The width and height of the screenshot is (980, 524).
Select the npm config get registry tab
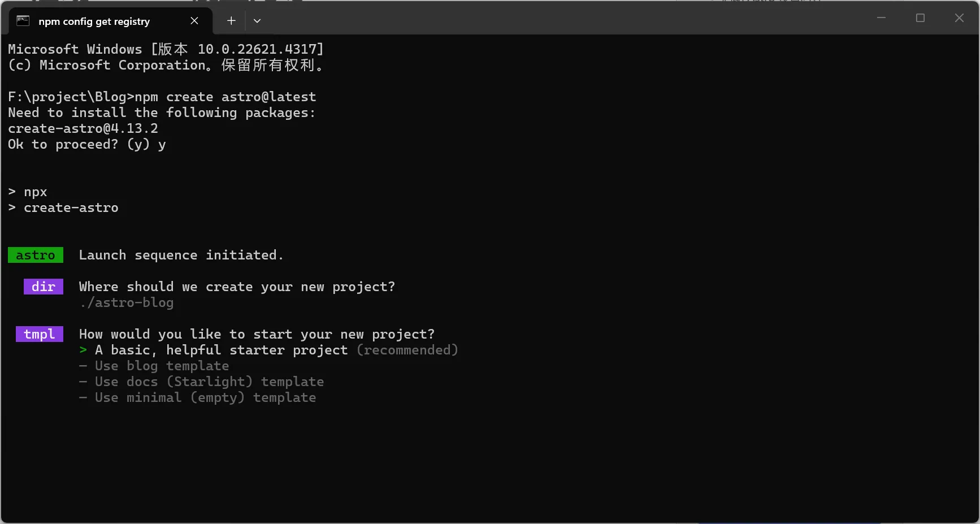[x=94, y=21]
